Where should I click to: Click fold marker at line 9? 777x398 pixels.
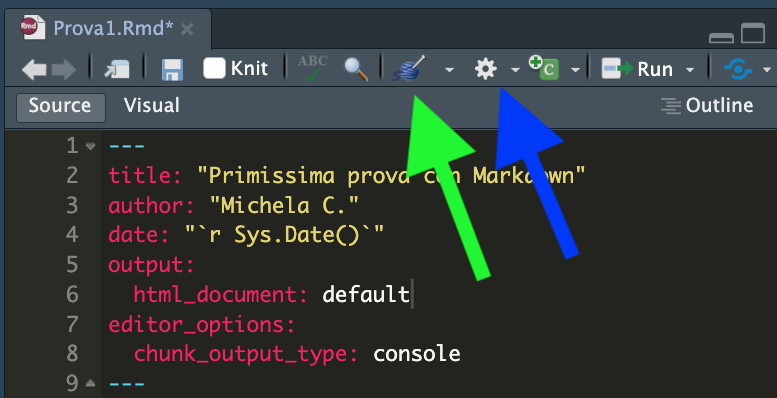(90, 383)
